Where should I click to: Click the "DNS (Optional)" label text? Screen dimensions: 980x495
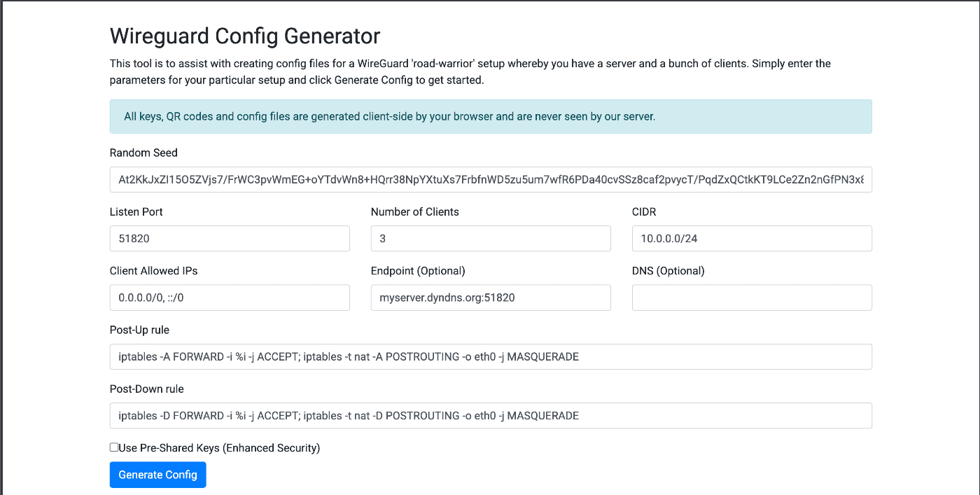(668, 271)
